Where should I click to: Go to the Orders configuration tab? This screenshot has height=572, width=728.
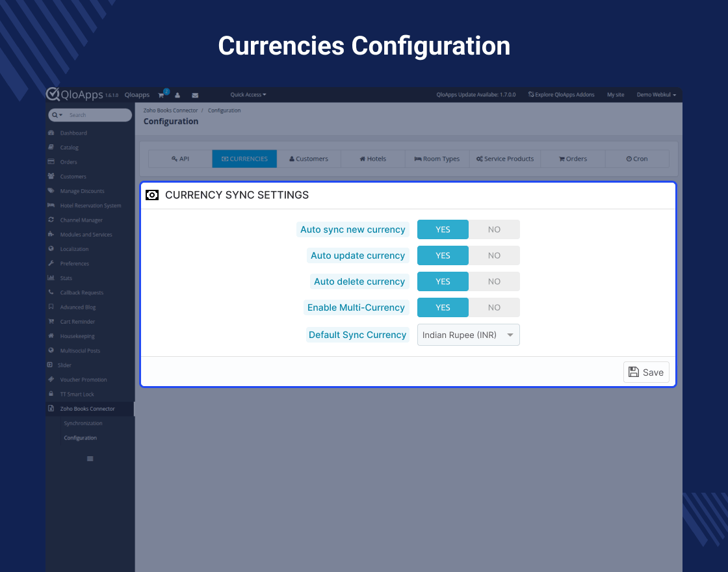tap(573, 159)
